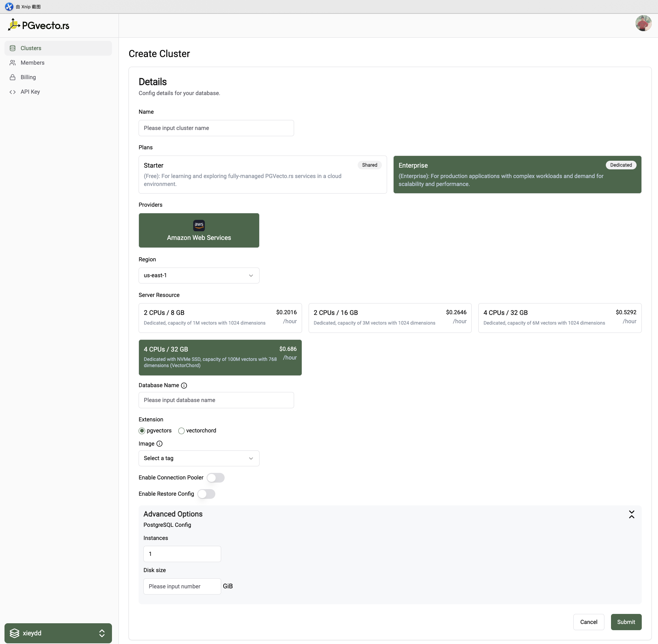The width and height of the screenshot is (658, 644).
Task: Select 4 CPUs / 32 GB NVMe SSD option
Action: click(220, 357)
